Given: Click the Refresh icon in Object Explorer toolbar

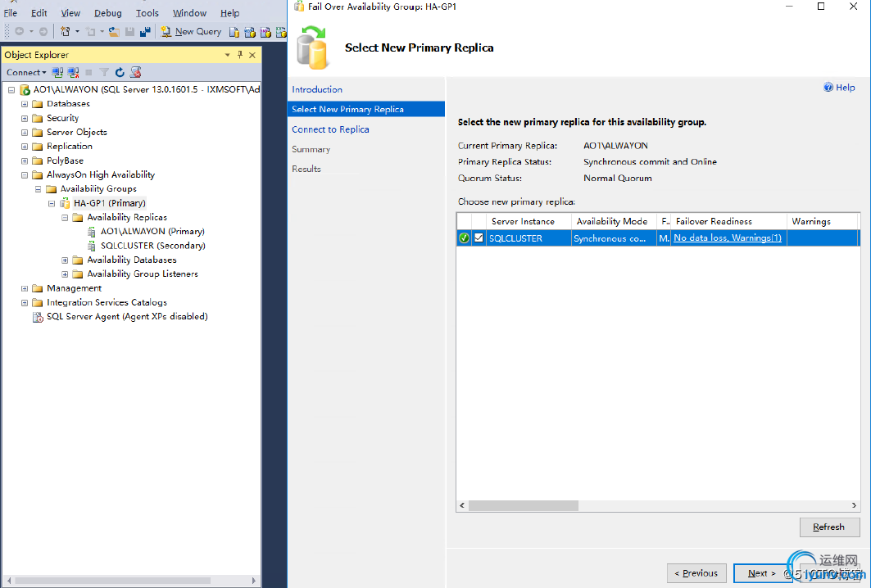Looking at the screenshot, I should (120, 72).
